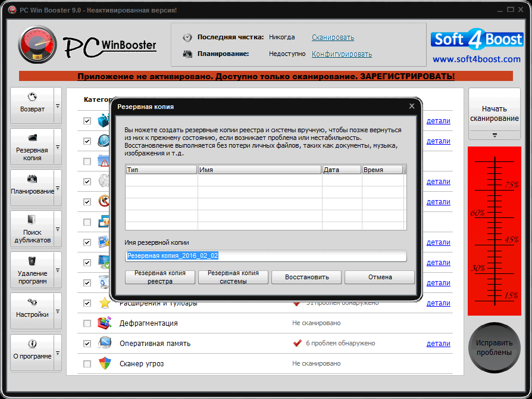
Task: Open the Настройки sidebar button
Action: (32, 311)
